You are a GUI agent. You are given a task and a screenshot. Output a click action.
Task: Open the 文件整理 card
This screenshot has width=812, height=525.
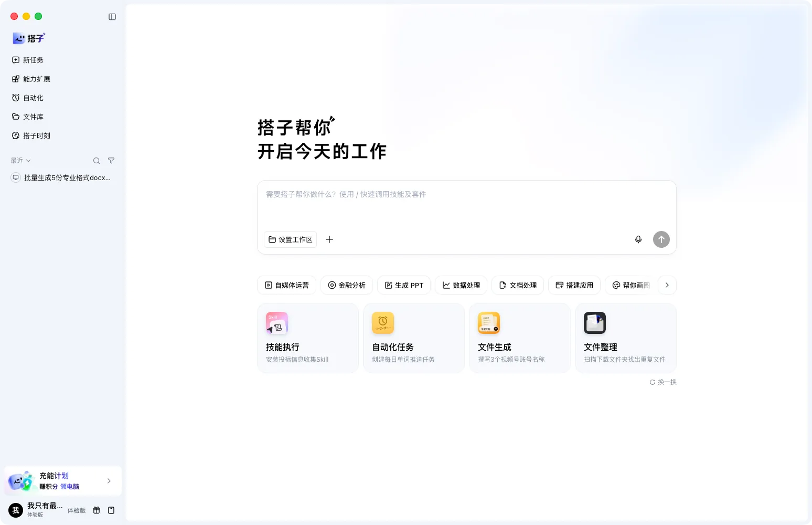(626, 338)
